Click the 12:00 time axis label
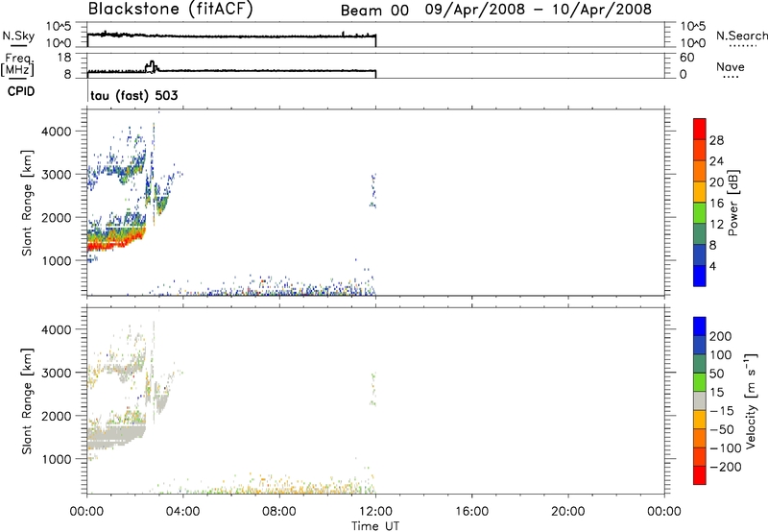The image size is (768, 532). click(x=375, y=512)
